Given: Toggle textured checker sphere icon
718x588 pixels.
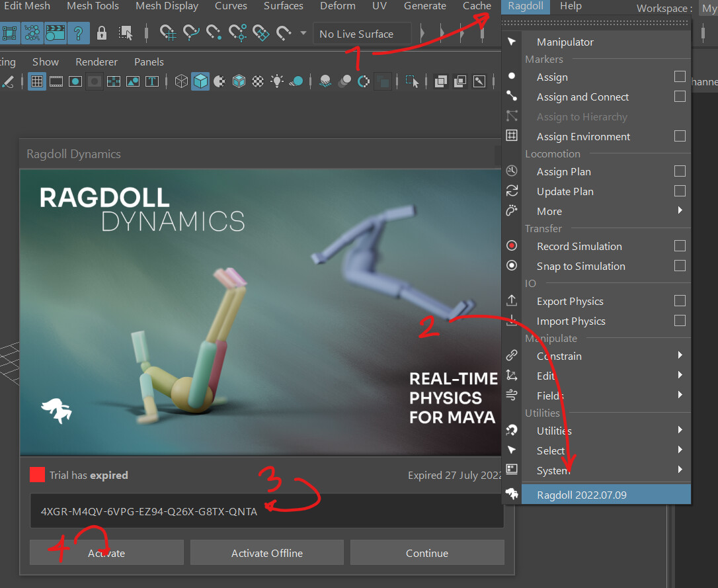Looking at the screenshot, I should coord(258,81).
